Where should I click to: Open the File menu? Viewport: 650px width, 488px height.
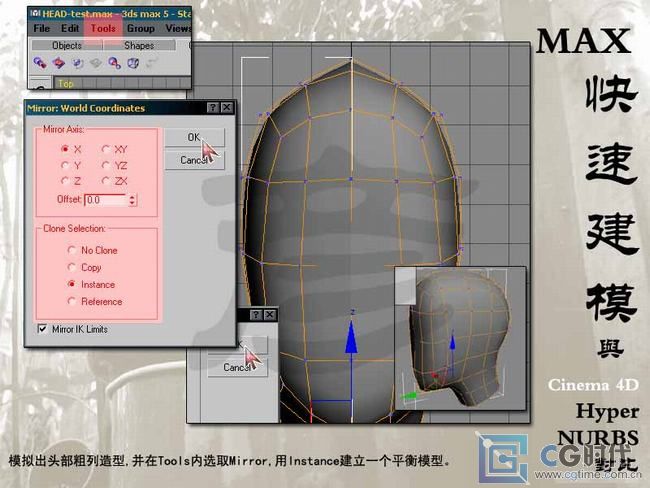click(42, 28)
